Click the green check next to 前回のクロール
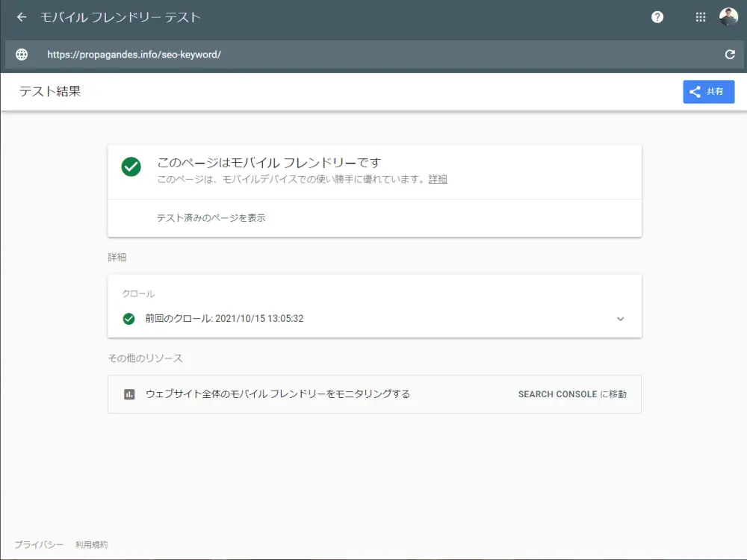The height and width of the screenshot is (560, 747). (x=128, y=319)
